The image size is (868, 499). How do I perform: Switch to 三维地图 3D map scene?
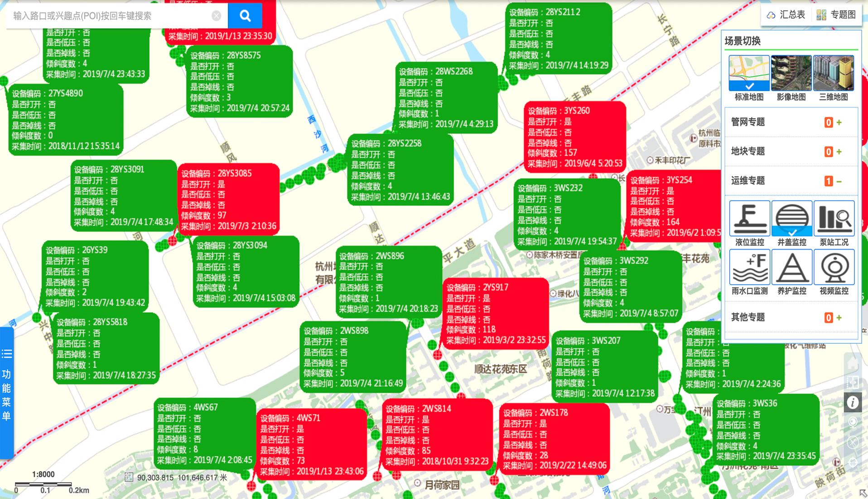point(833,73)
